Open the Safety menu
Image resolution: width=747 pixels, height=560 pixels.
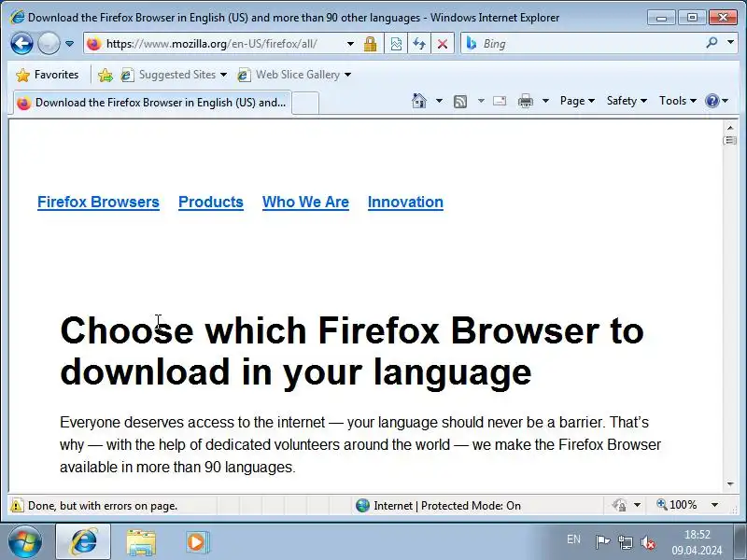click(627, 101)
